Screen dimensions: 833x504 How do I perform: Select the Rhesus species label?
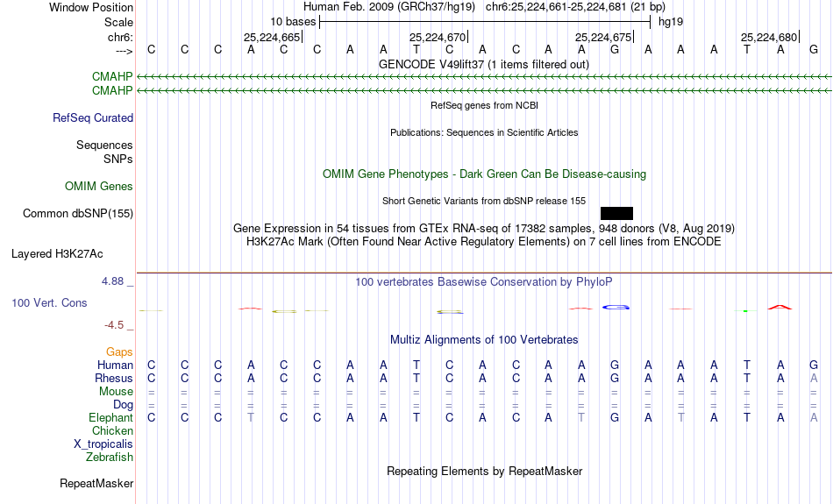tap(114, 378)
